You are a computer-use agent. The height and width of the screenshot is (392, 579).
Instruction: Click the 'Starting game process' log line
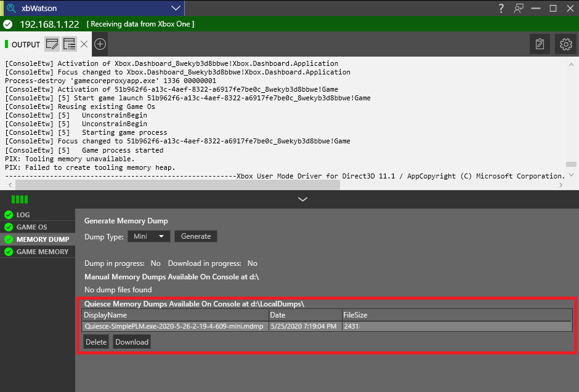tap(86, 132)
